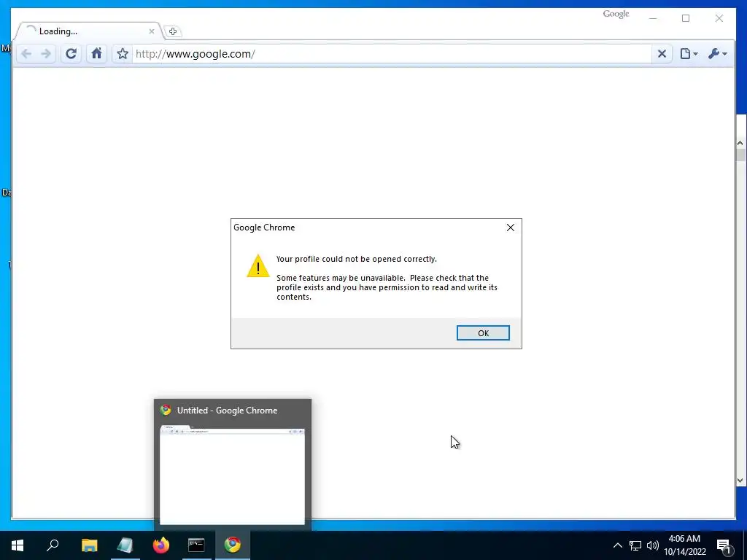
Task: Click 'Your profile could not be opened correctly.' text
Action: [356, 259]
